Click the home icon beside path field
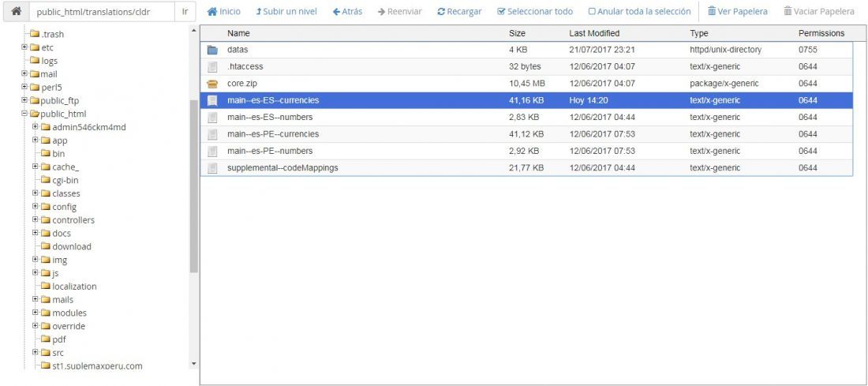This screenshot has width=868, height=386. coord(16,11)
